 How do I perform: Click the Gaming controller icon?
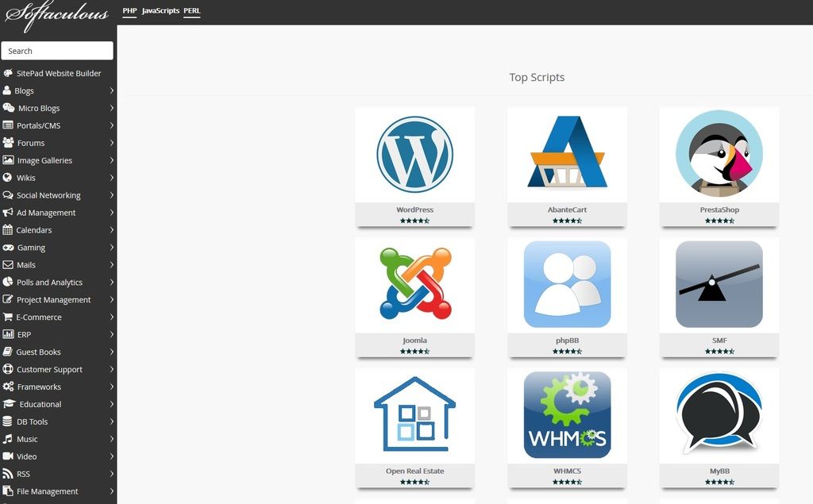tap(8, 248)
